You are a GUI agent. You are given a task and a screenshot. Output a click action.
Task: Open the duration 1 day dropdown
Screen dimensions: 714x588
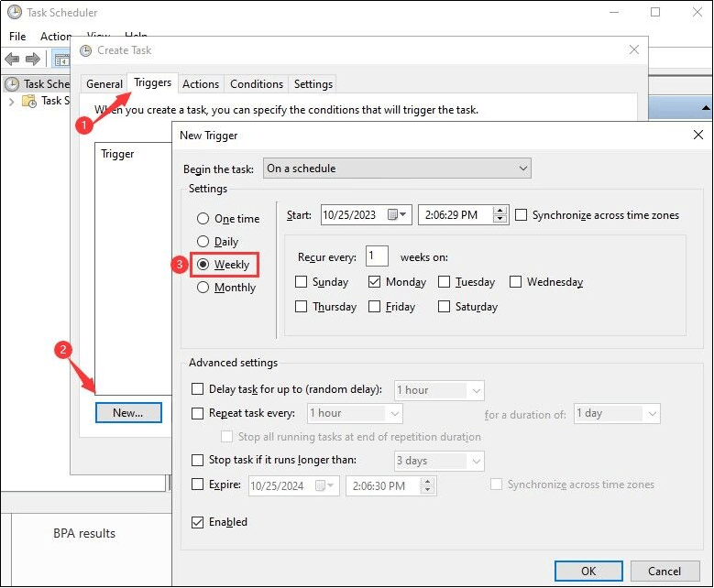tap(617, 414)
